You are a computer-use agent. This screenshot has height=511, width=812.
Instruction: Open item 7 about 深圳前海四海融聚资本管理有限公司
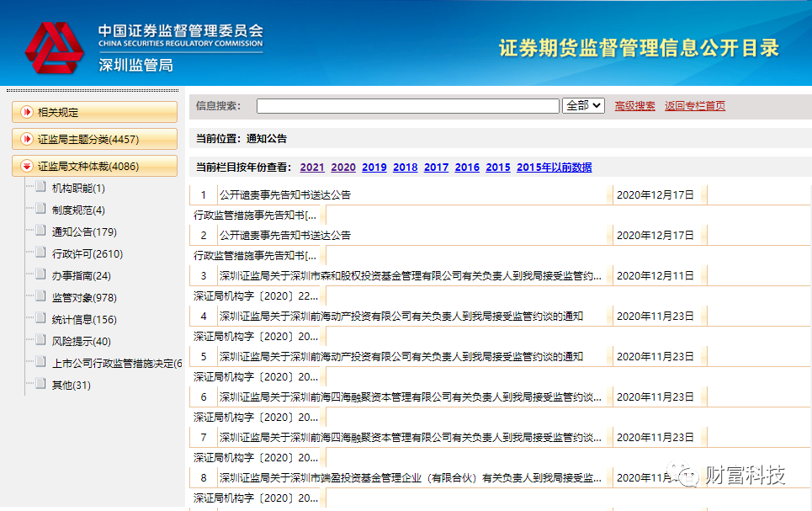(x=410, y=438)
